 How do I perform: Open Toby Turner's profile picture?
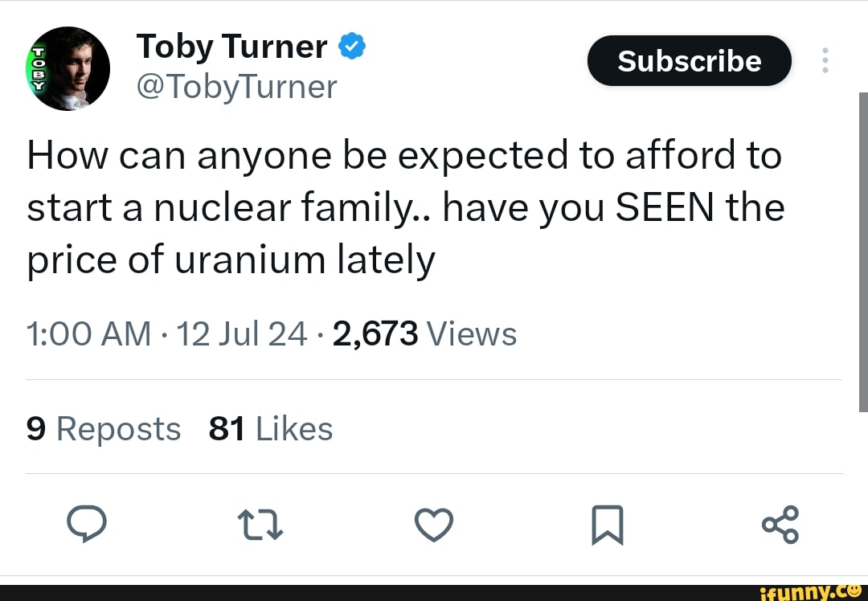(x=68, y=68)
